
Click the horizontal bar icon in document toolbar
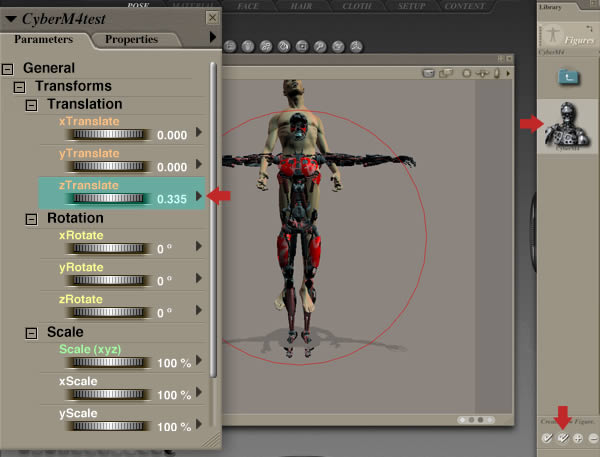pos(483,73)
